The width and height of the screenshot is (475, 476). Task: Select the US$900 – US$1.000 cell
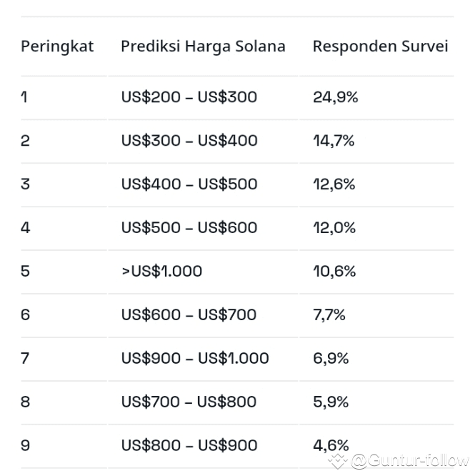194,359
